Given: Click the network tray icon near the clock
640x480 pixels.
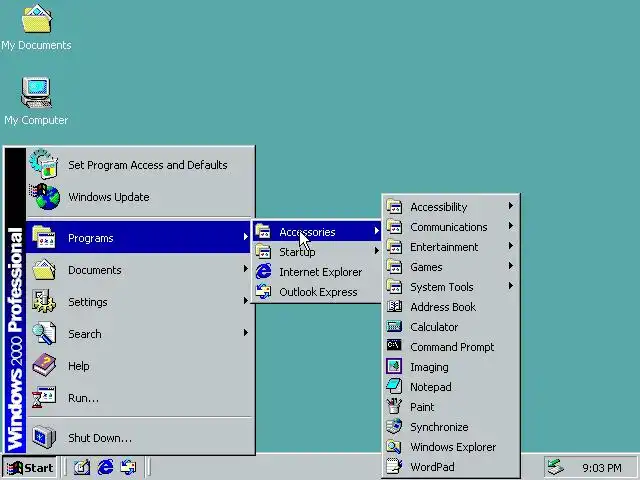Looking at the screenshot, I should pos(556,467).
